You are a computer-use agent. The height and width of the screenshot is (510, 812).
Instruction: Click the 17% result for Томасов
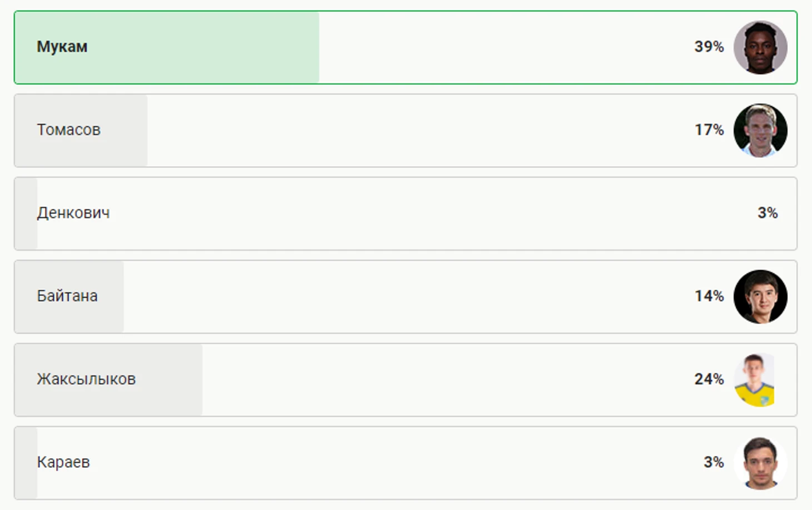coord(709,130)
